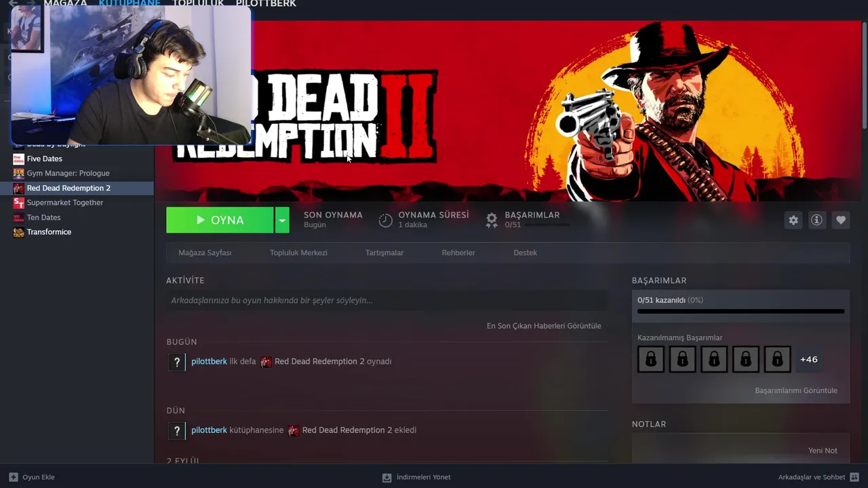Open Başarımlarımı Görüntüle link
868x488 pixels.
[x=796, y=390]
